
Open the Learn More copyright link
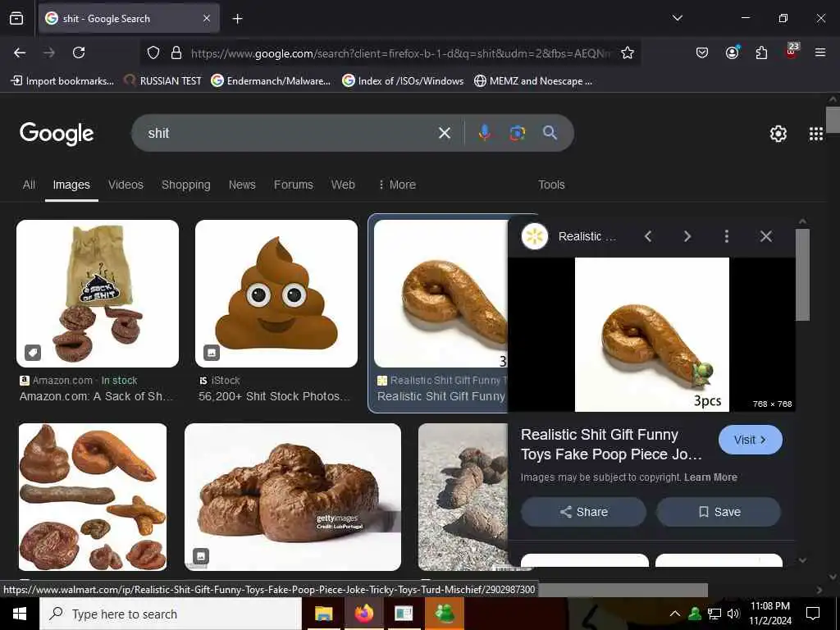[x=710, y=477]
